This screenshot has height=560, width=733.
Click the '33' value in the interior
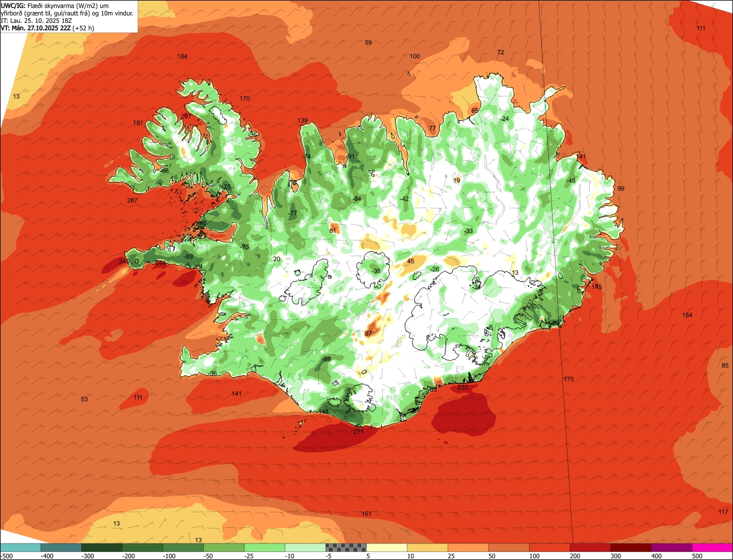click(x=469, y=231)
